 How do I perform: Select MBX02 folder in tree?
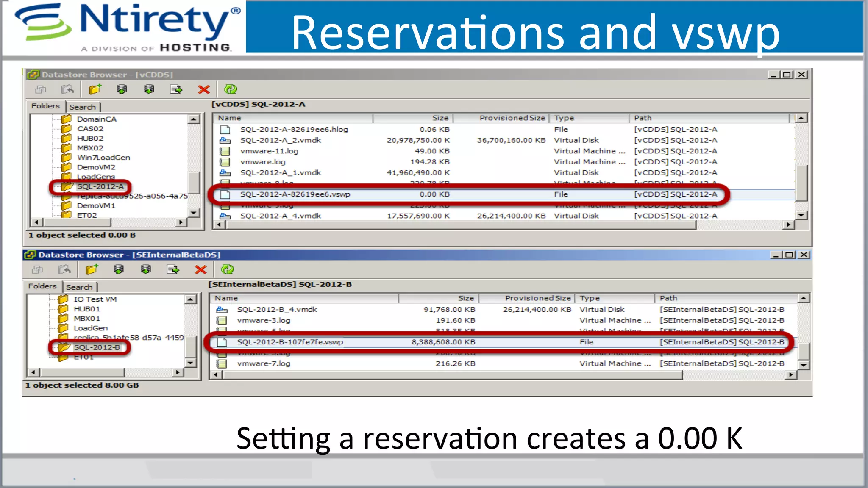click(x=90, y=148)
